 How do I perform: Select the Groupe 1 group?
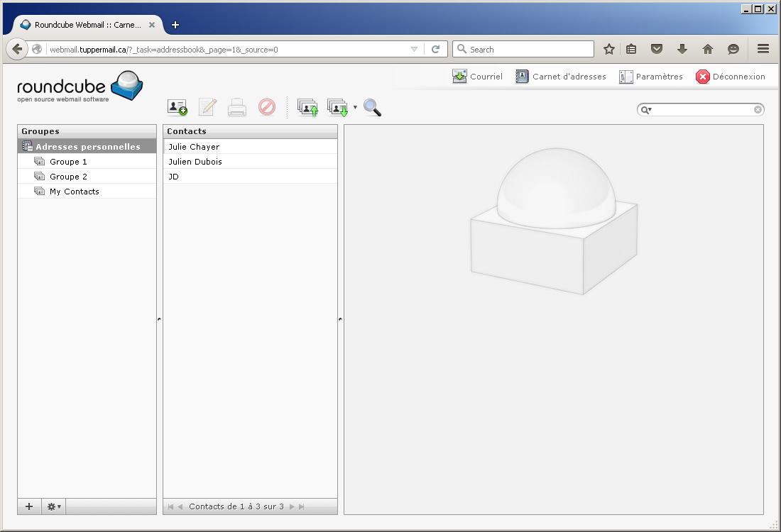[68, 162]
